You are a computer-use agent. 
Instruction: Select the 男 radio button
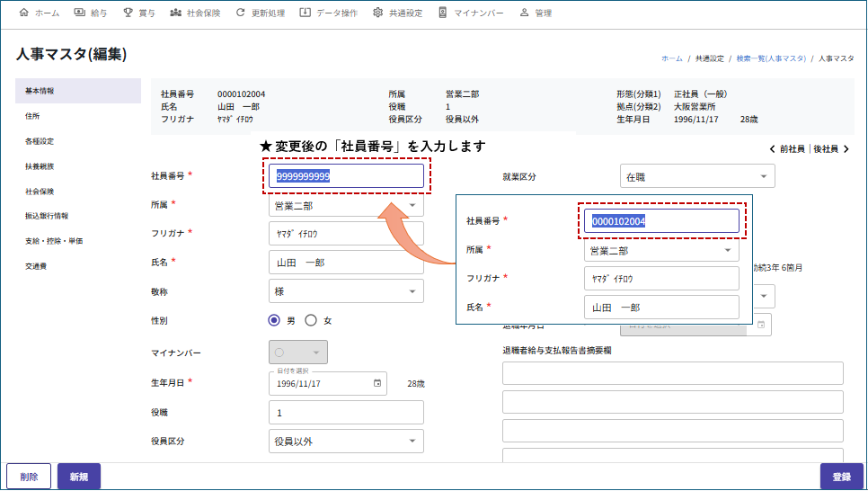click(x=275, y=320)
